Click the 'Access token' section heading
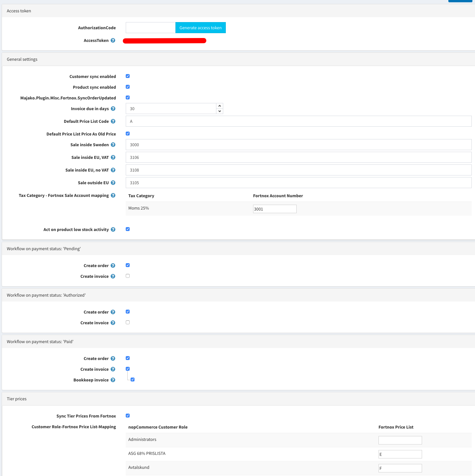Viewport: 475px width, 476px height. click(x=19, y=11)
